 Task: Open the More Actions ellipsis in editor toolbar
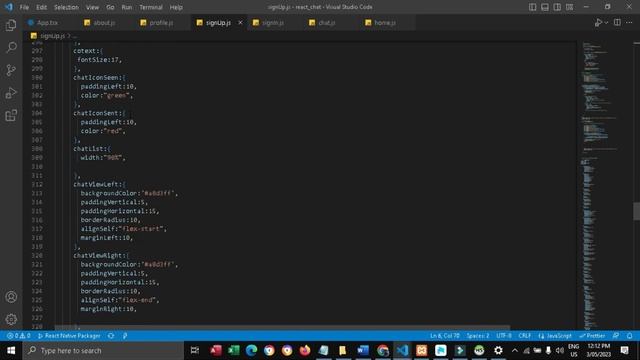(x=629, y=22)
